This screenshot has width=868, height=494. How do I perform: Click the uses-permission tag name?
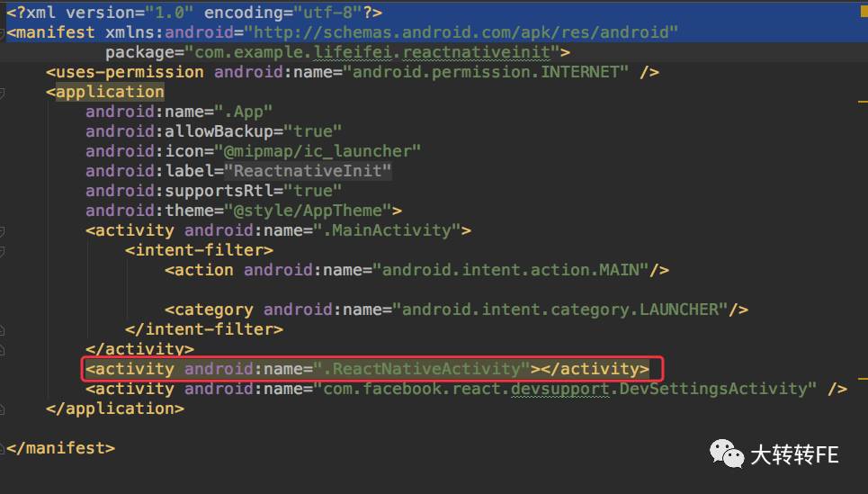pyautogui.click(x=130, y=72)
